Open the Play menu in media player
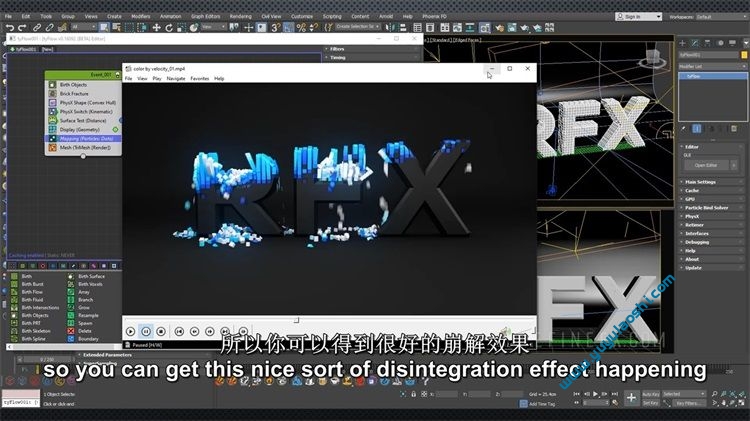Screen dimensions: 750x421 click(157, 78)
